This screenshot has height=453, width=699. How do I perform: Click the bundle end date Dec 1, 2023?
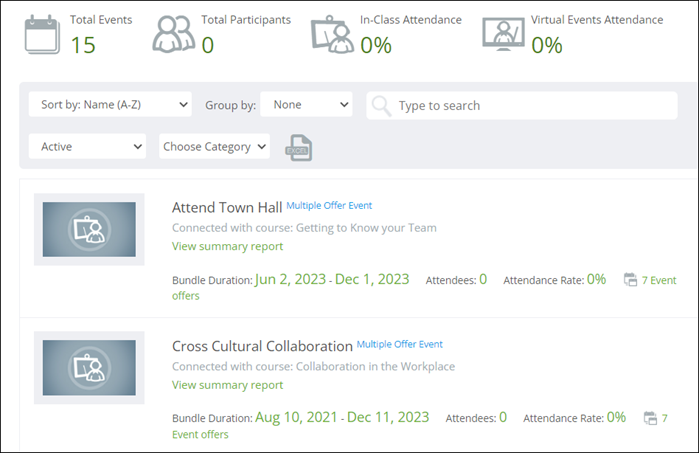pyautogui.click(x=372, y=279)
